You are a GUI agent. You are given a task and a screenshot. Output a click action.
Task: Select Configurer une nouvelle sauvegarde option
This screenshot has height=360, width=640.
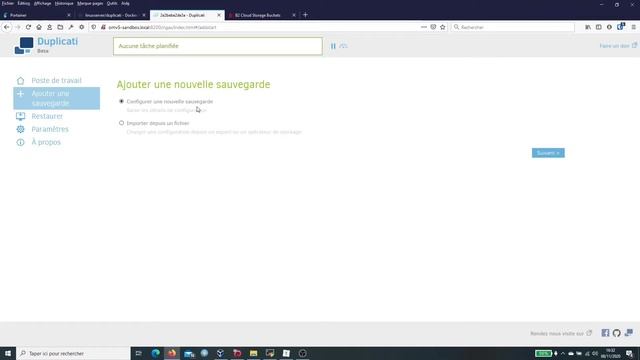121,101
